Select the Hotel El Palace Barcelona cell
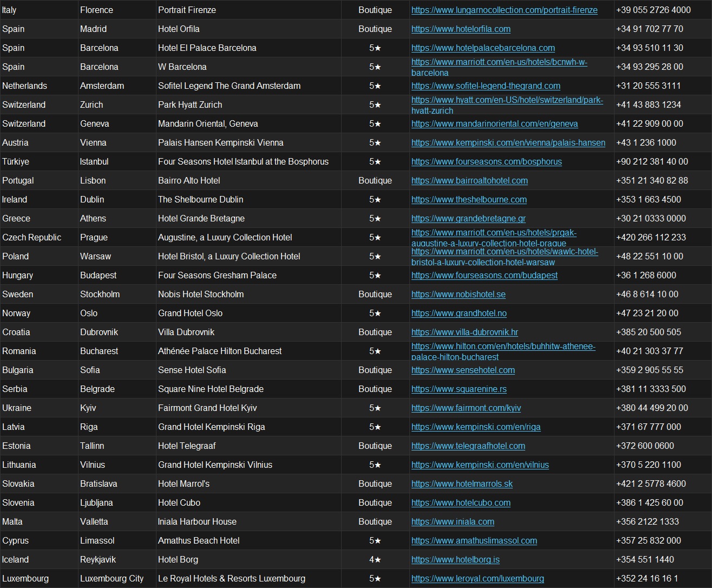Image resolution: width=712 pixels, height=588 pixels. [x=249, y=48]
